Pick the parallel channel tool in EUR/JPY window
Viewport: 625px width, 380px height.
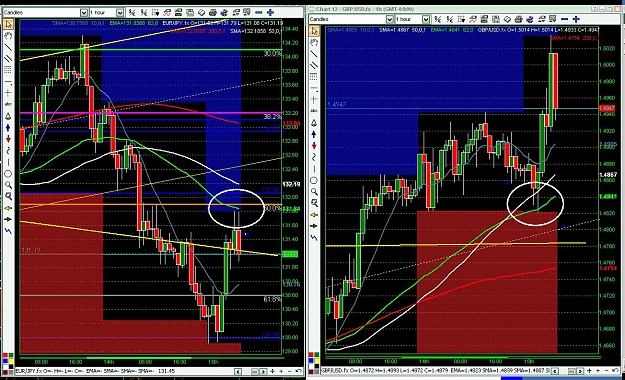click(8, 59)
